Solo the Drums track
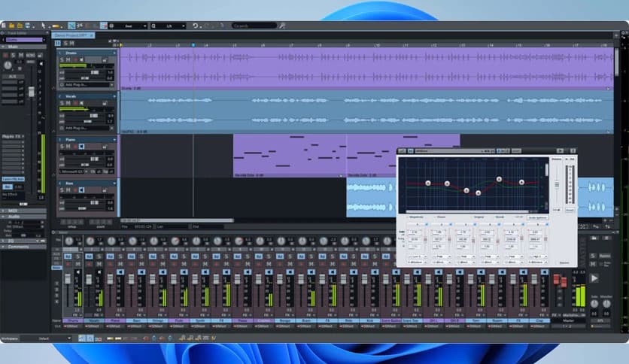The width and height of the screenshot is (629, 364). (x=62, y=59)
